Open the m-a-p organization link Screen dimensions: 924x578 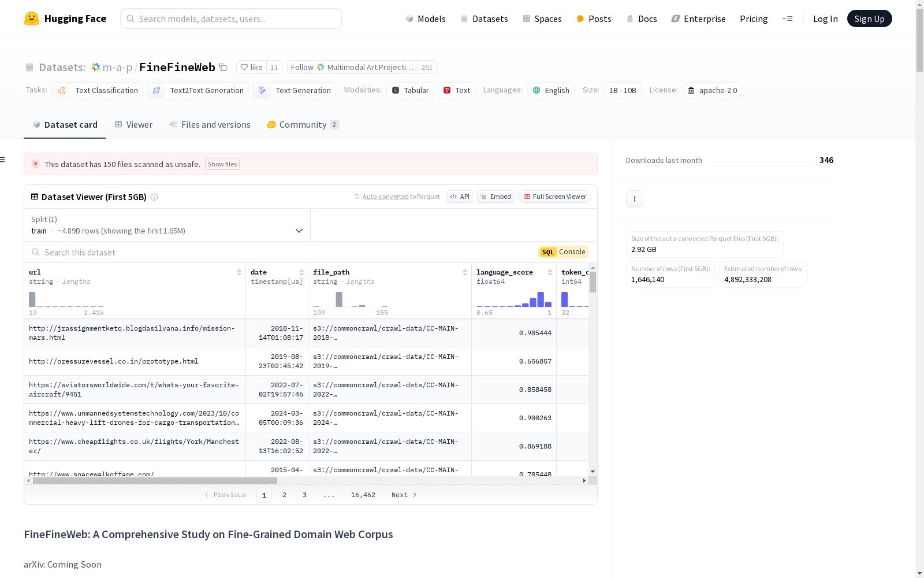coord(117,67)
